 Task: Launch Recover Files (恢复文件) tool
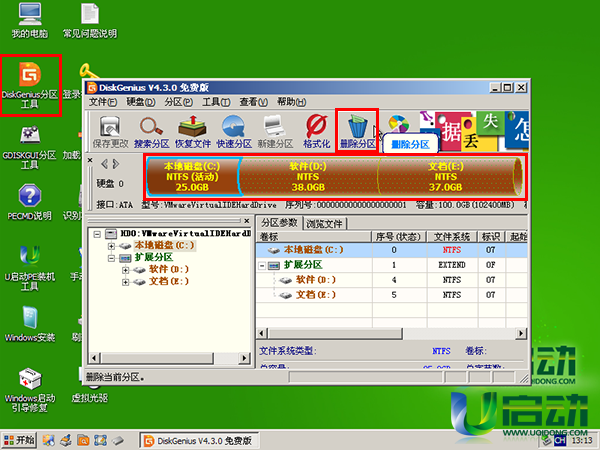(193, 132)
